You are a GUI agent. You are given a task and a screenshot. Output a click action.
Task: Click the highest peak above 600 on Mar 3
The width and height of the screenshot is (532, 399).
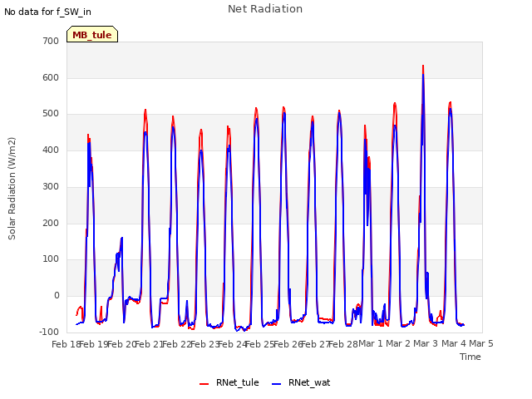(x=423, y=66)
